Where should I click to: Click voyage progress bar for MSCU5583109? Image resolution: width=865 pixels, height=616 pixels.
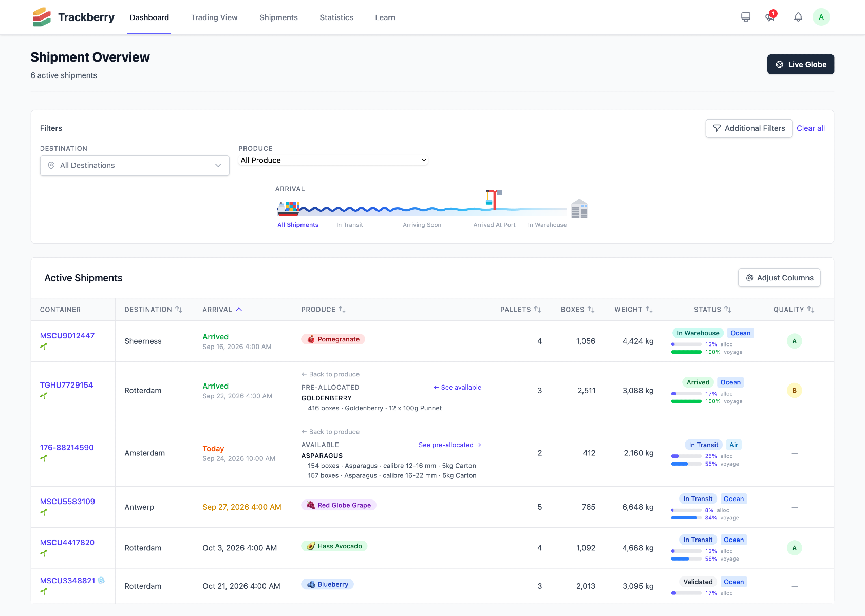coord(686,518)
